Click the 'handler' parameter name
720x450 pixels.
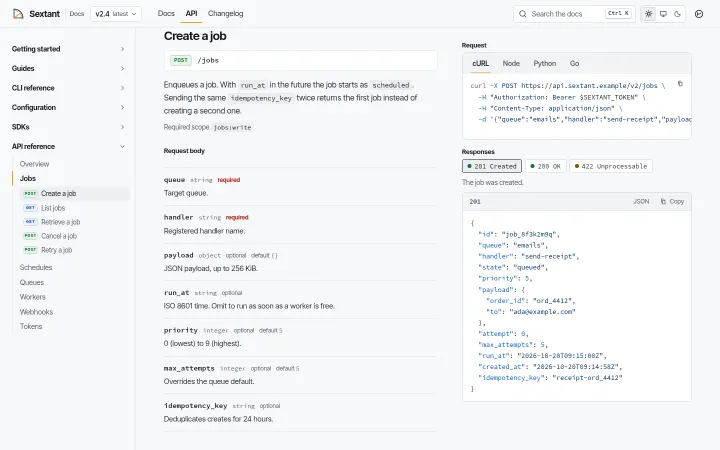click(179, 217)
